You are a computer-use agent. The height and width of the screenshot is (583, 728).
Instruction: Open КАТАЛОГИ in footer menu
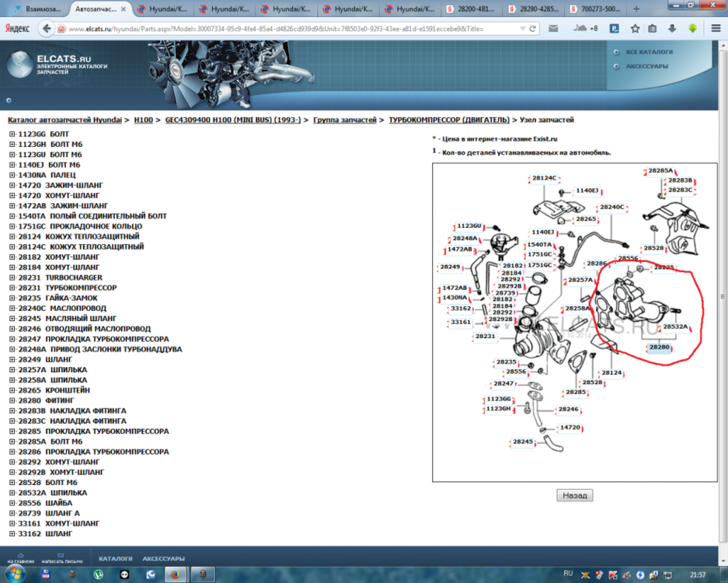[x=116, y=559]
